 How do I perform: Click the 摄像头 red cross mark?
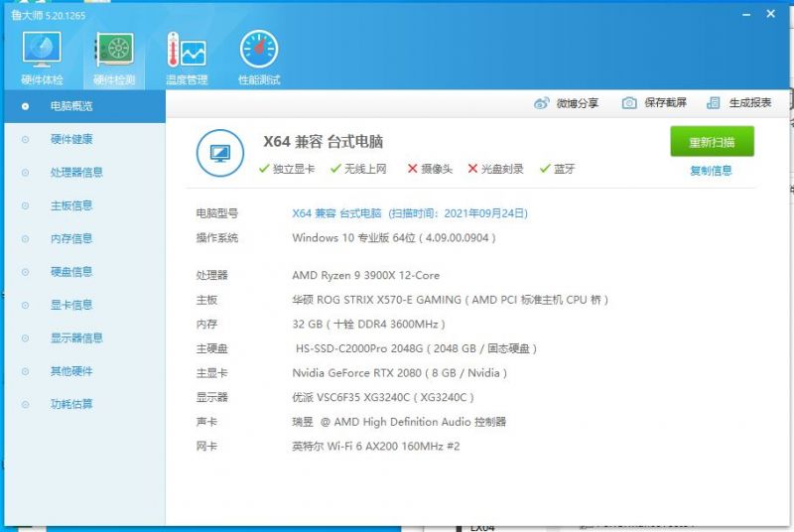pyautogui.click(x=412, y=169)
